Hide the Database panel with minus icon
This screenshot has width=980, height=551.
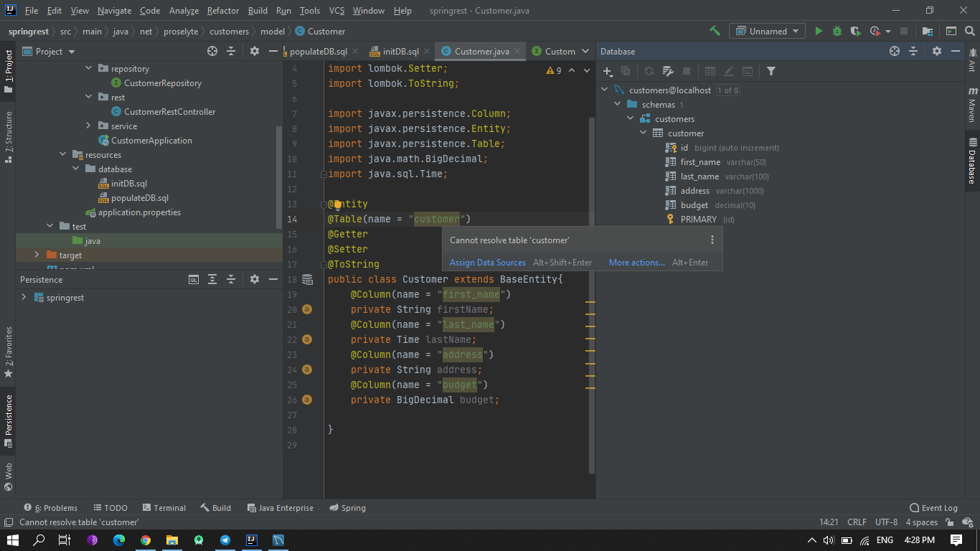click(x=956, y=51)
